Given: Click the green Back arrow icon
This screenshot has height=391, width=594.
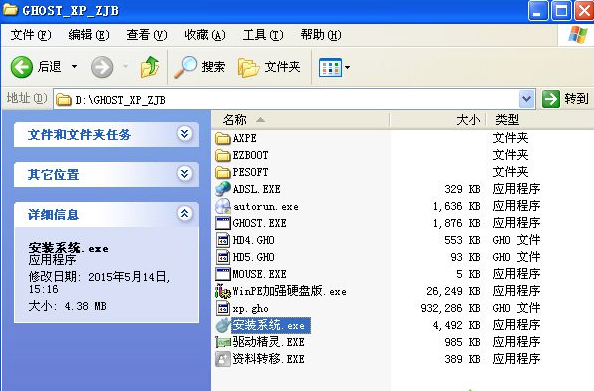Looking at the screenshot, I should pyautogui.click(x=22, y=67).
